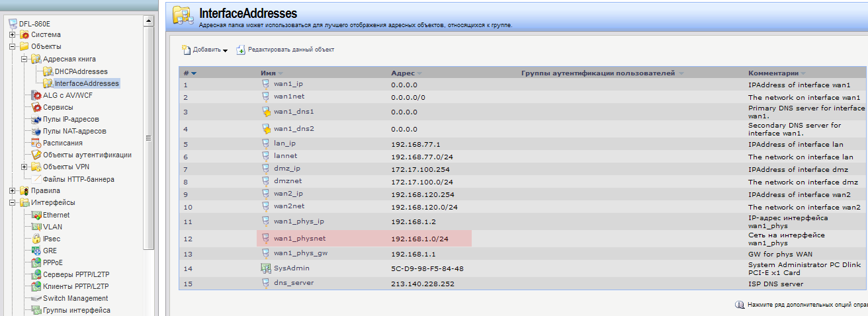Click the VLAN icon
This screenshot has width=868, height=316.
coord(36,227)
